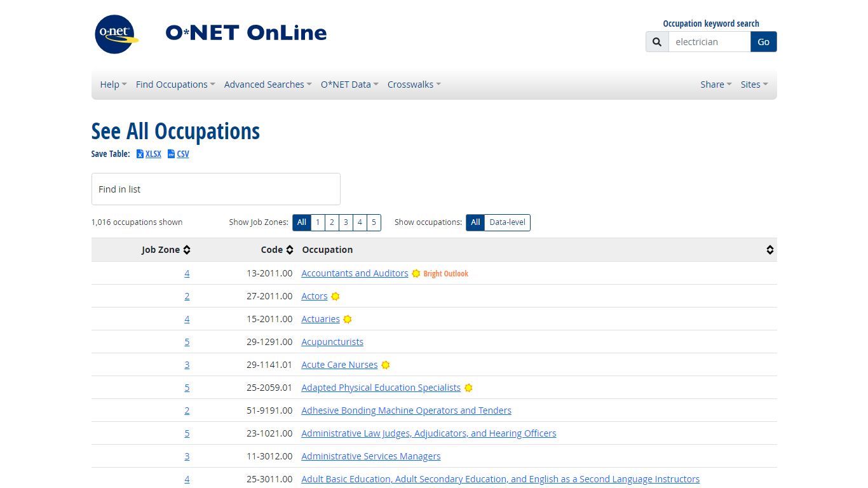This screenshot has width=868, height=488.
Task: Click CSV save table link text
Action: 183,154
